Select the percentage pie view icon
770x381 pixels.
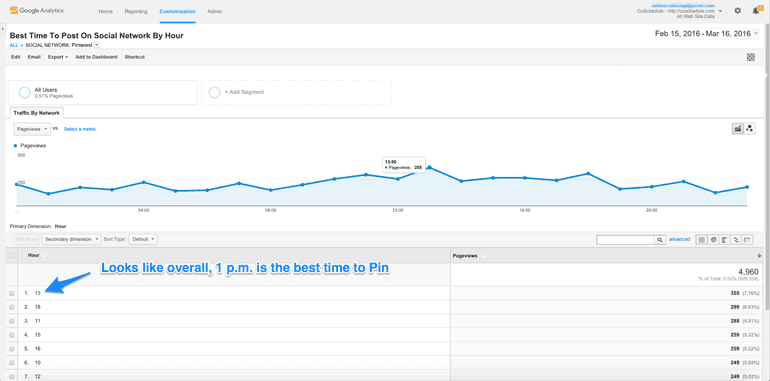pyautogui.click(x=713, y=240)
